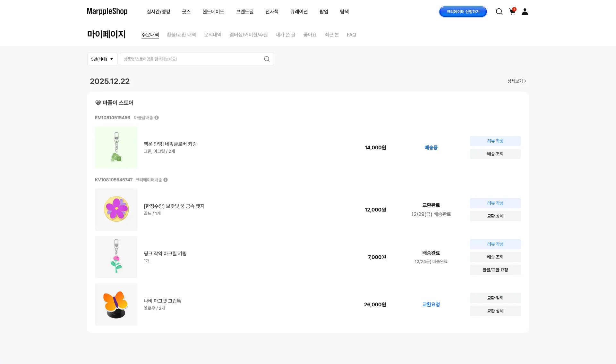Open the 핸드메이드 menu
The height and width of the screenshot is (364, 616).
(213, 12)
